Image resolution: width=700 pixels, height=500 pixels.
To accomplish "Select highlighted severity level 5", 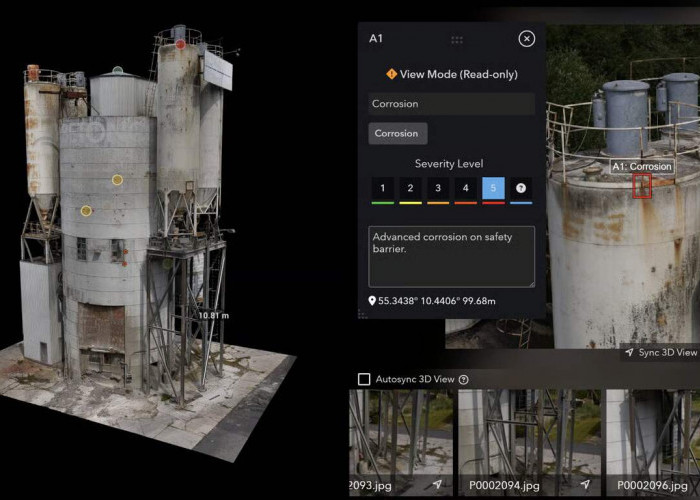I will tap(493, 189).
